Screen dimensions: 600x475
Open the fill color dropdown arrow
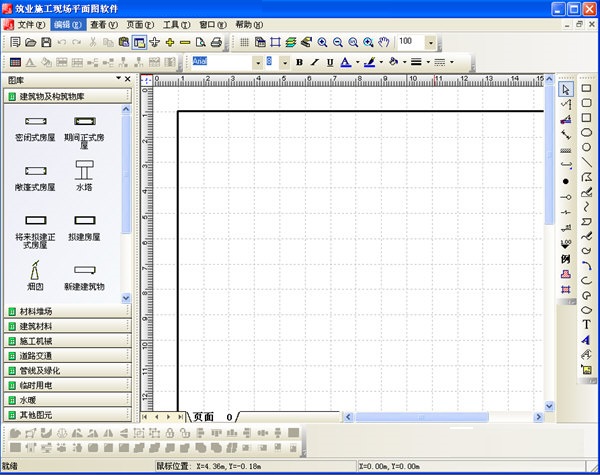coord(405,62)
